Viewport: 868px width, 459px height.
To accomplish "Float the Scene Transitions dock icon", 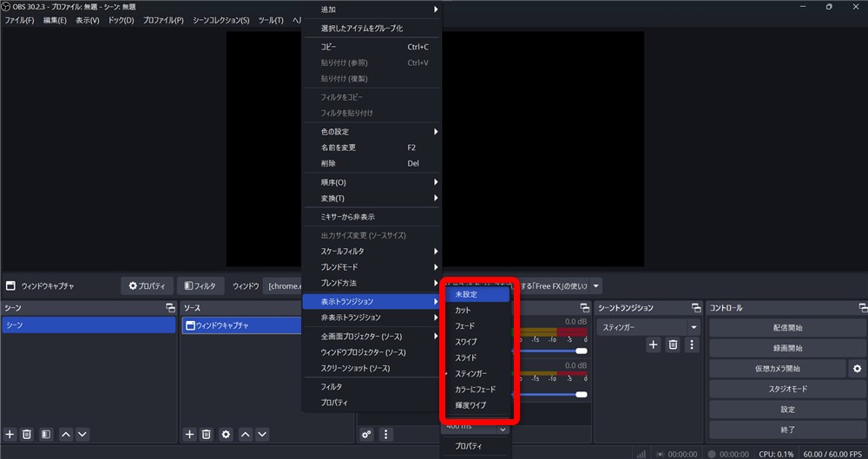I will pos(696,308).
